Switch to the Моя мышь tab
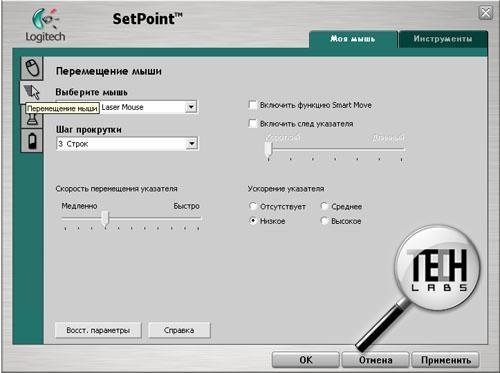 (x=353, y=39)
